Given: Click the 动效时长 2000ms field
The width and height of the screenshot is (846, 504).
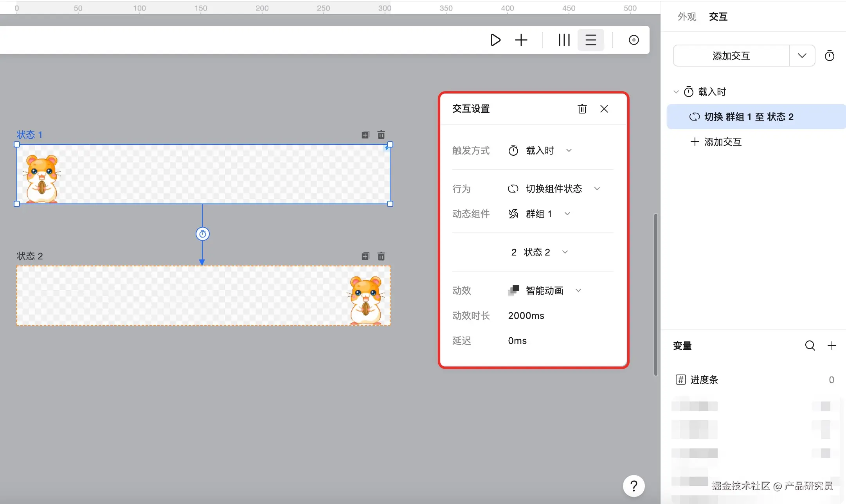Looking at the screenshot, I should pyautogui.click(x=526, y=316).
